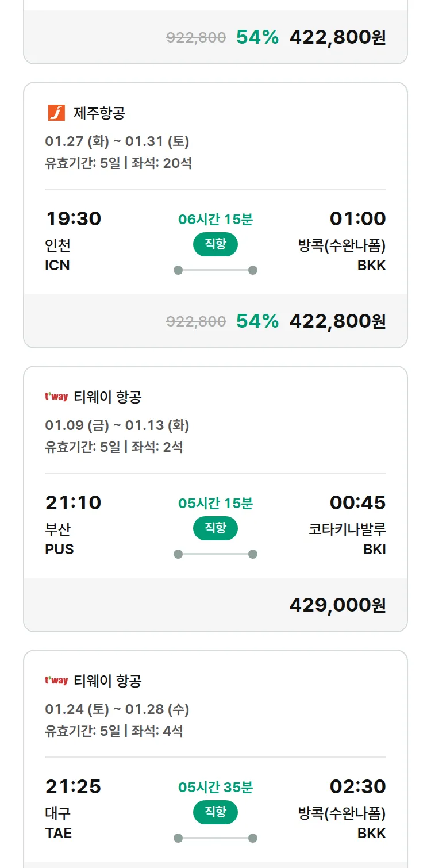Select the 21:25 Daegu departure time

(73, 786)
